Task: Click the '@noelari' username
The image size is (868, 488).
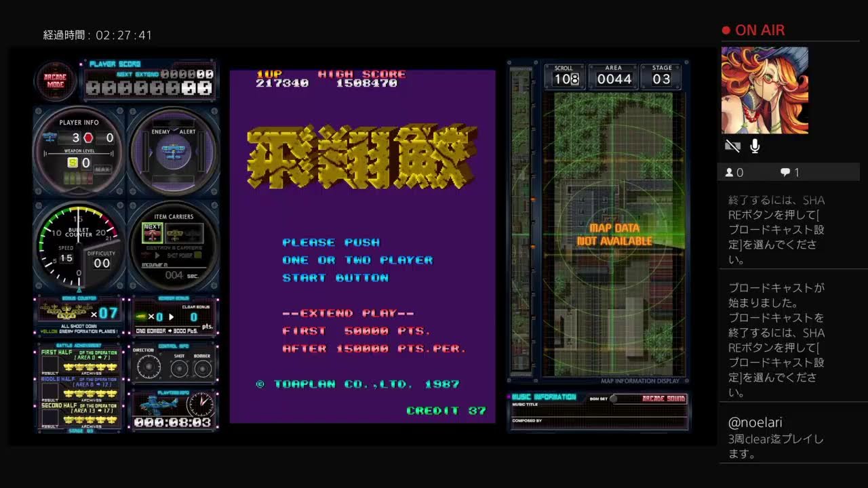Action: [755, 422]
